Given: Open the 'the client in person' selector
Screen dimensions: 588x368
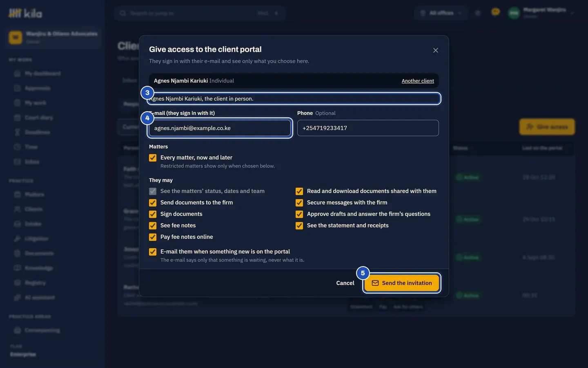Looking at the screenshot, I should [x=294, y=99].
